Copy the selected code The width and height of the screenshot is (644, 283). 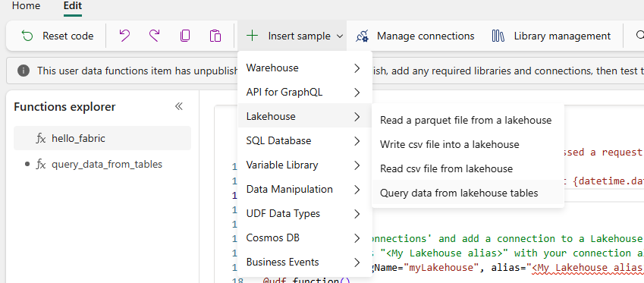[185, 36]
